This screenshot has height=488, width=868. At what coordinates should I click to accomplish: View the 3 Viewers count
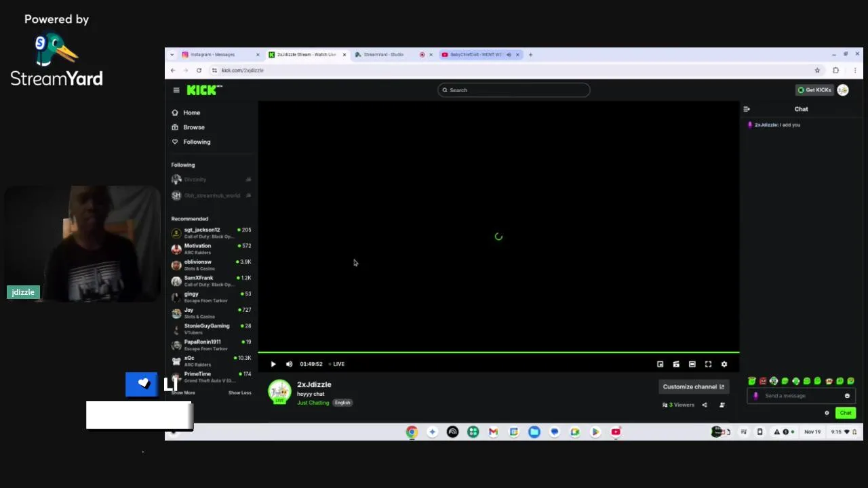click(x=678, y=405)
